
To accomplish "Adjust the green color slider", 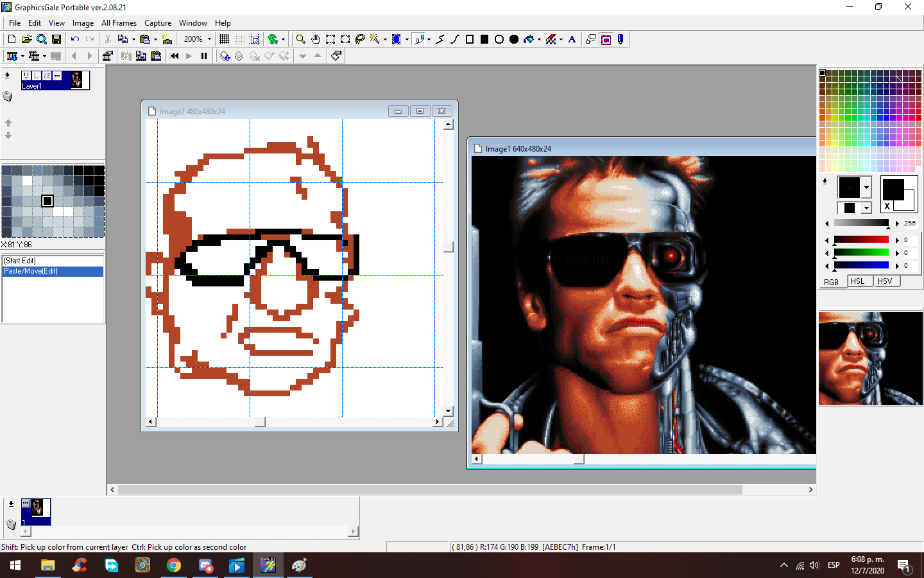I will pos(861,252).
